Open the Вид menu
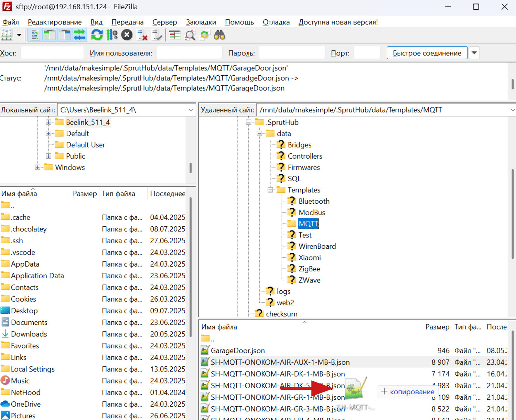 point(96,22)
